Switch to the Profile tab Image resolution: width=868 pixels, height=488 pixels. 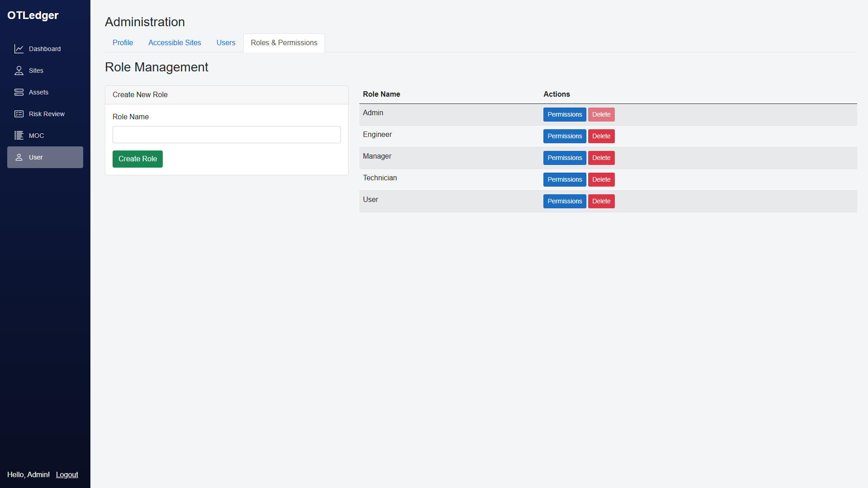pyautogui.click(x=123, y=42)
